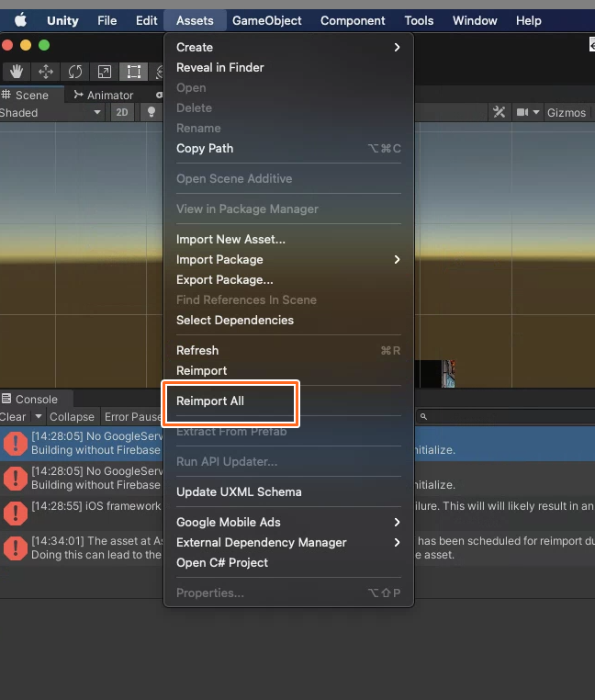Viewport: 595px width, 700px height.
Task: Expand the Create submenu
Action: coord(288,48)
